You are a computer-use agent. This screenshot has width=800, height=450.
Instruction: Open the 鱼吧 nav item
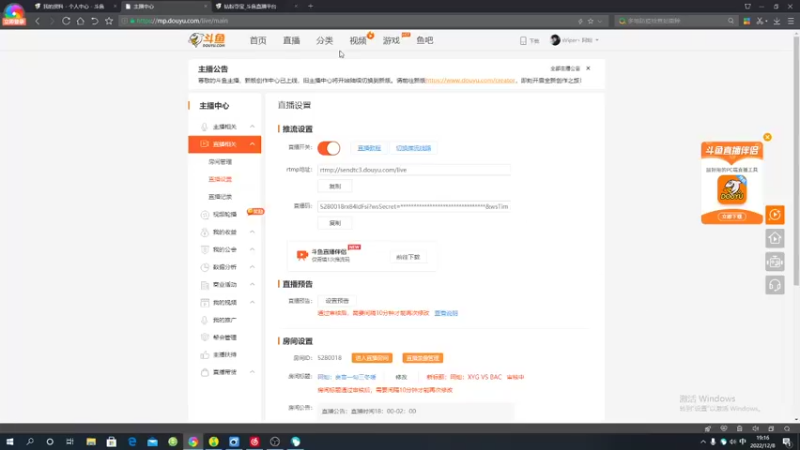(x=424, y=40)
